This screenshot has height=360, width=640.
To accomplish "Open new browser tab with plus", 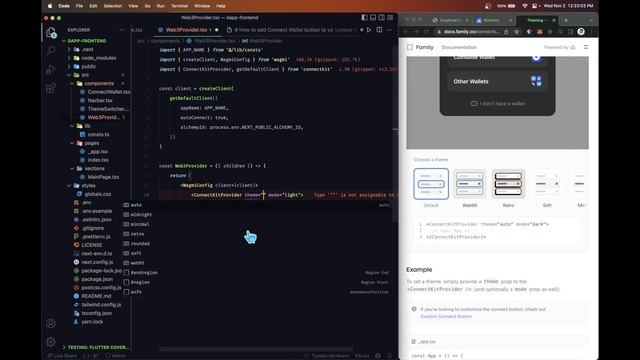I will coord(566,20).
